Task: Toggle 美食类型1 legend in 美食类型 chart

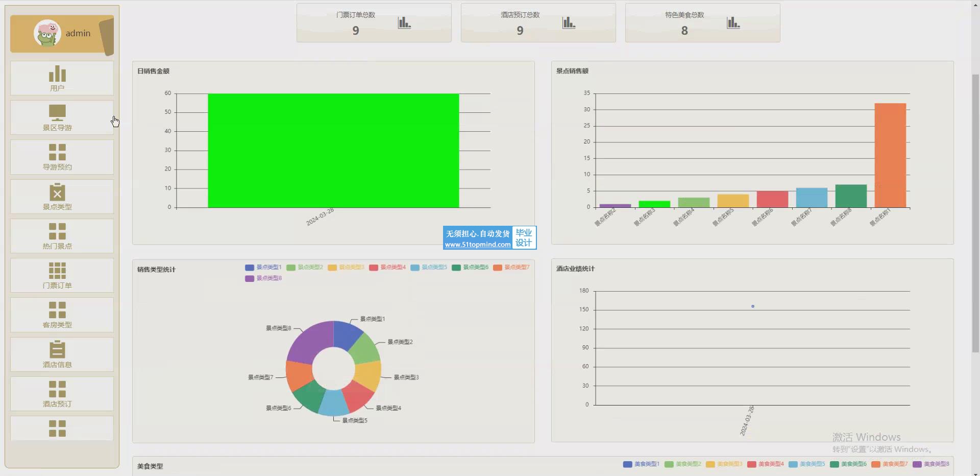Action: click(642, 464)
